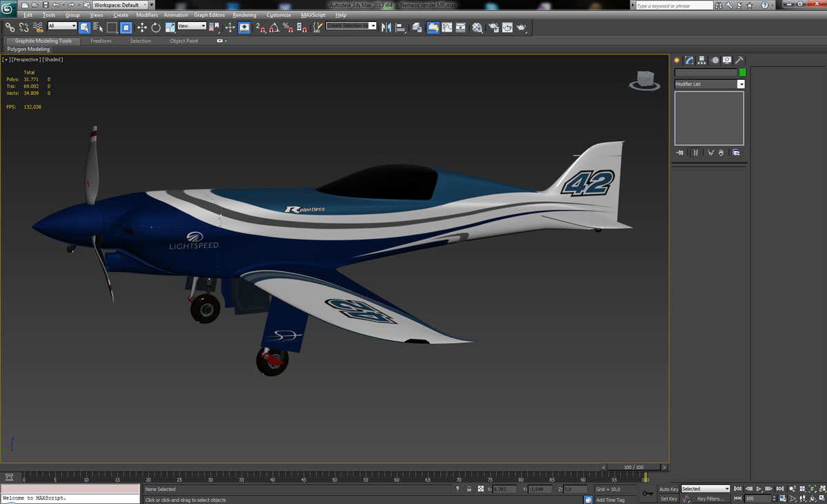Click the Key Filters button
Image resolution: width=827 pixels, height=504 pixels.
711,498
